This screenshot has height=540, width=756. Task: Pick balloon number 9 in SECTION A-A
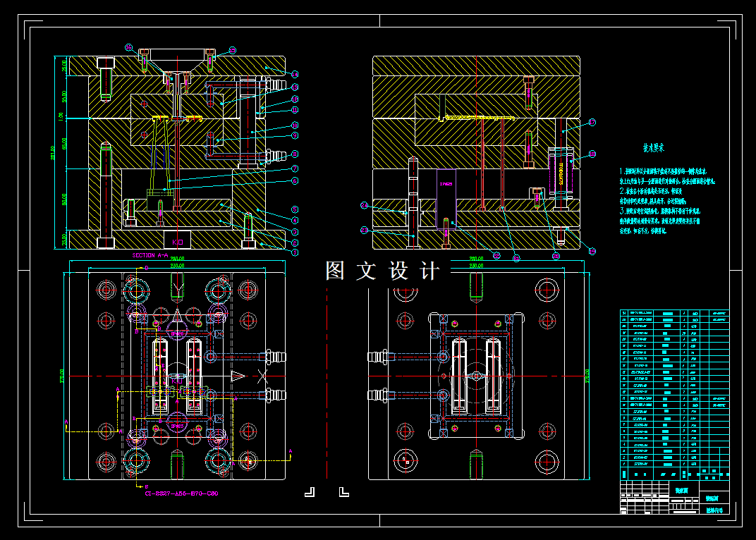coord(295,136)
